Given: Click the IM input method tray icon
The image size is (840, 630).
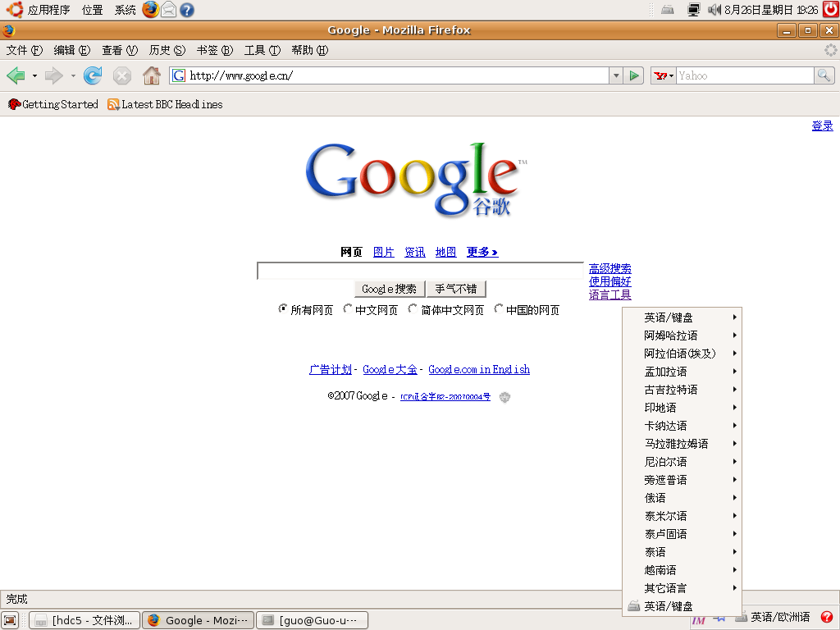Looking at the screenshot, I should pos(698,620).
